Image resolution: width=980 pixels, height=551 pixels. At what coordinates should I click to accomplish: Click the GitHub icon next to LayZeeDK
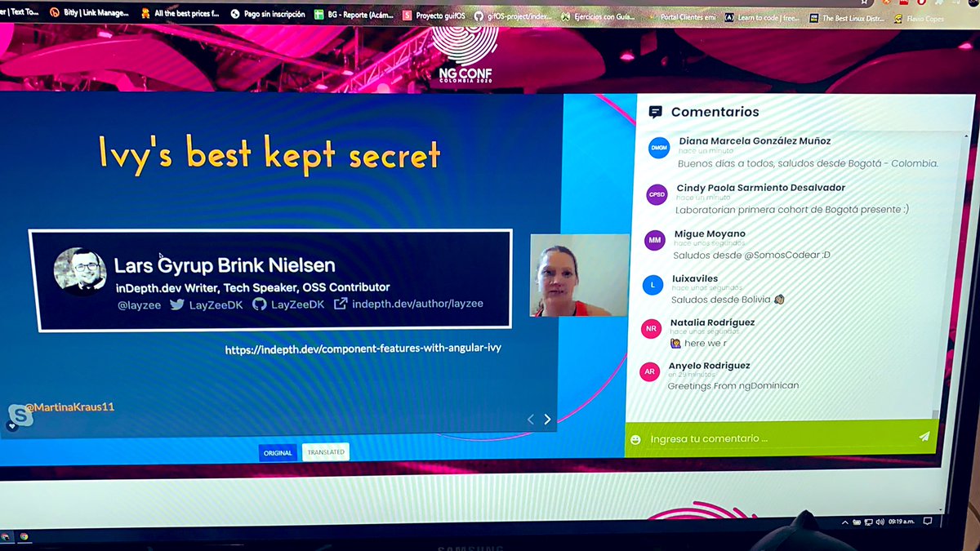pyautogui.click(x=259, y=304)
